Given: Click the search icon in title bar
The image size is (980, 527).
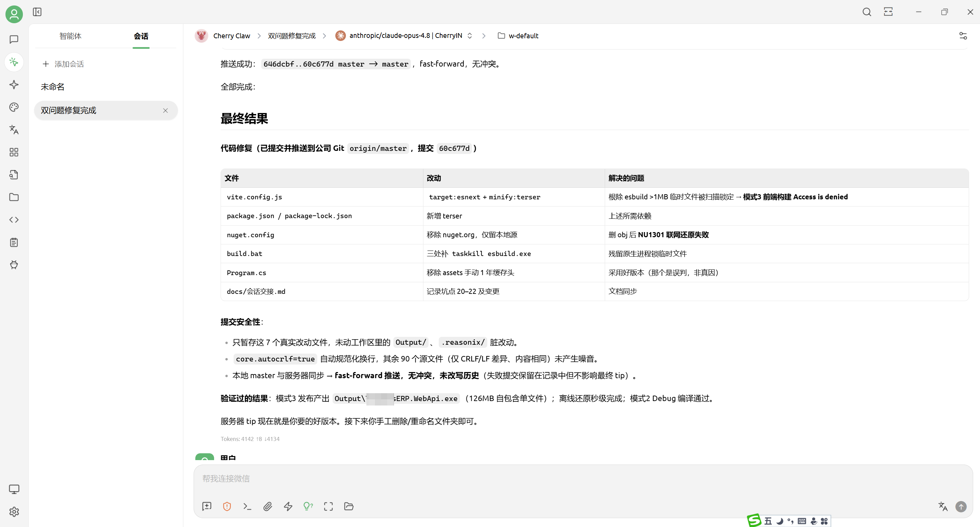Looking at the screenshot, I should click(x=867, y=12).
